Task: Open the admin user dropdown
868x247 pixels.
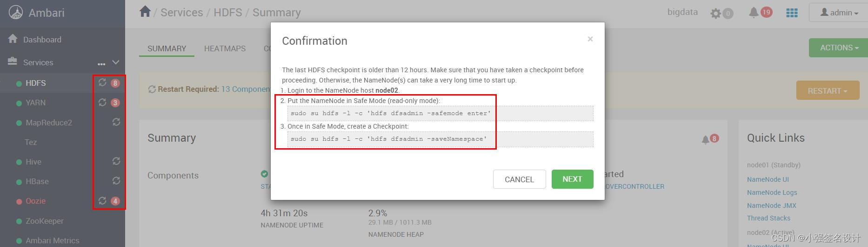Action: click(839, 13)
